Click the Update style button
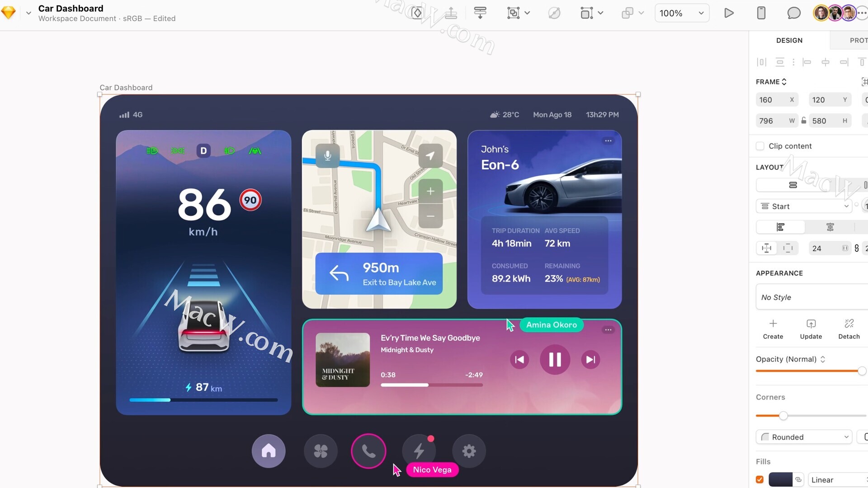The image size is (868, 488). click(x=811, y=329)
